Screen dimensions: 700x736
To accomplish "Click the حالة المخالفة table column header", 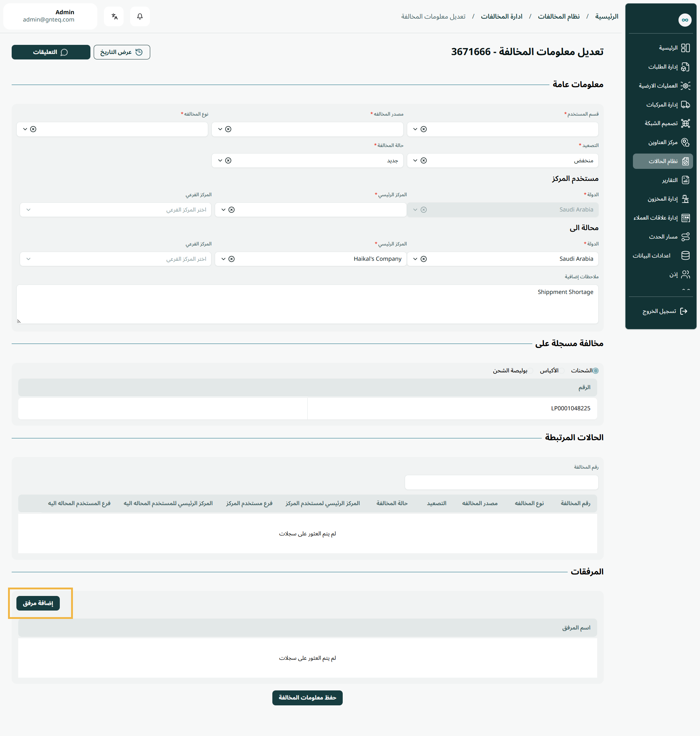I will click(392, 503).
